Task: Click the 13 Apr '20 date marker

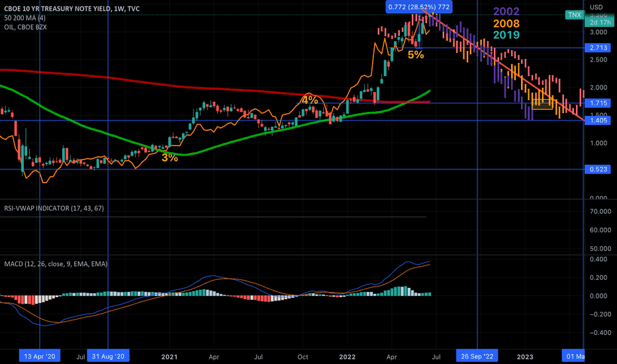Action: [x=40, y=357]
